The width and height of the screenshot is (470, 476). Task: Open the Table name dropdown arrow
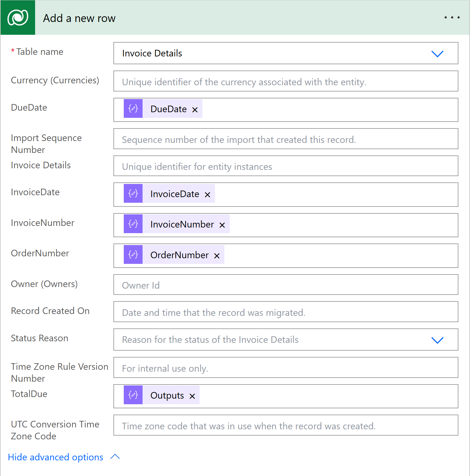[437, 54]
